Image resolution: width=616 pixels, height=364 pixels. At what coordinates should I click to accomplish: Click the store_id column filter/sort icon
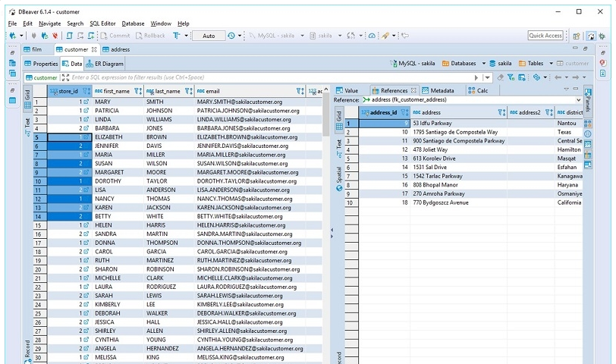tap(86, 91)
